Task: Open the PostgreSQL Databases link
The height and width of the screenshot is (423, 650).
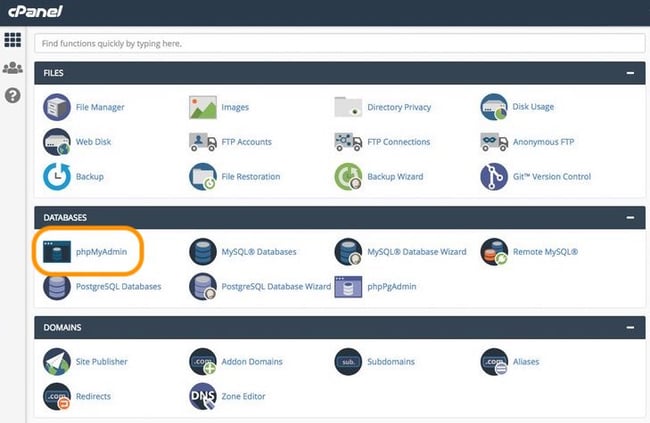Action: 119,287
